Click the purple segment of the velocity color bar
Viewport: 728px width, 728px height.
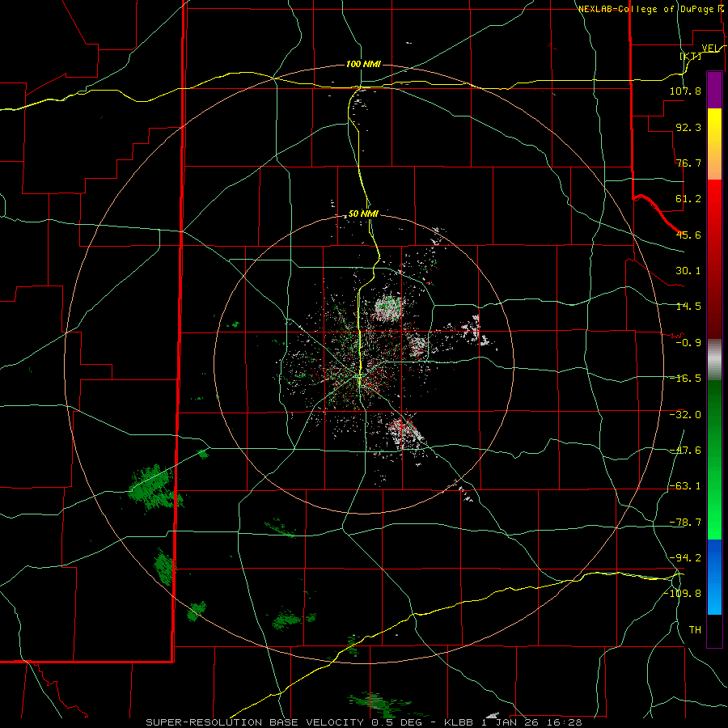[714, 90]
